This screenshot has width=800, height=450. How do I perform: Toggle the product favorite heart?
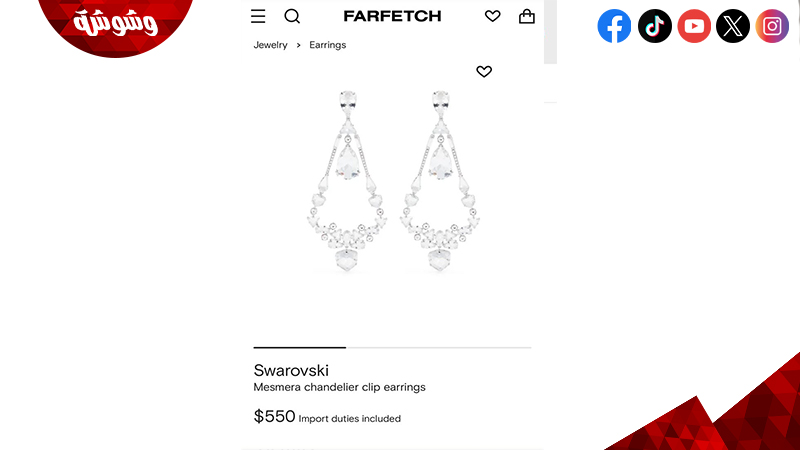[484, 71]
